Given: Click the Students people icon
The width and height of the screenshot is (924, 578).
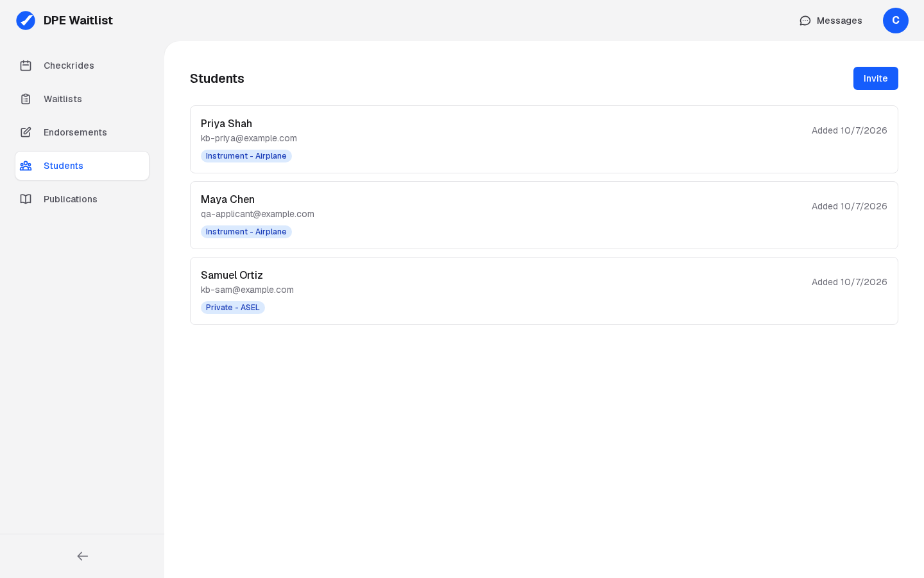Looking at the screenshot, I should 26,166.
